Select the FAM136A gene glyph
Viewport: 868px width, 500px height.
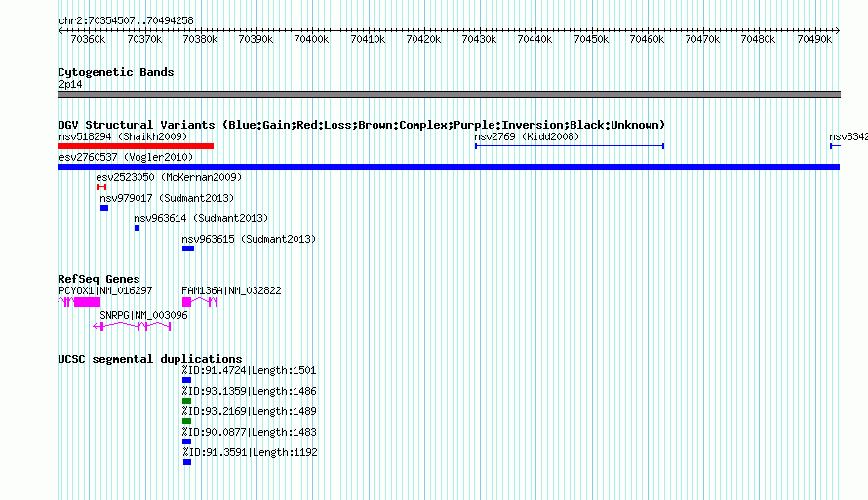(x=200, y=302)
